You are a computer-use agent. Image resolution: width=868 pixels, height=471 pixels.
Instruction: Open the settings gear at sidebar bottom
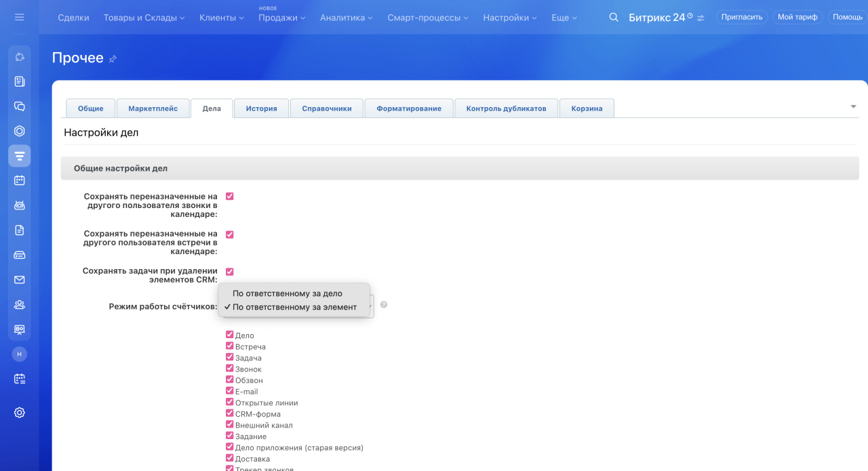(x=20, y=412)
